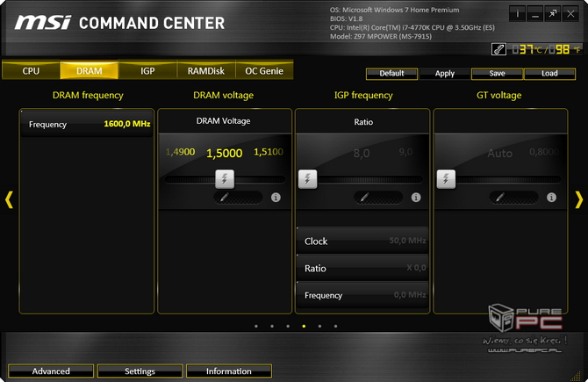588x382 pixels.
Task: Select the third page indicator dot
Action: point(288,326)
